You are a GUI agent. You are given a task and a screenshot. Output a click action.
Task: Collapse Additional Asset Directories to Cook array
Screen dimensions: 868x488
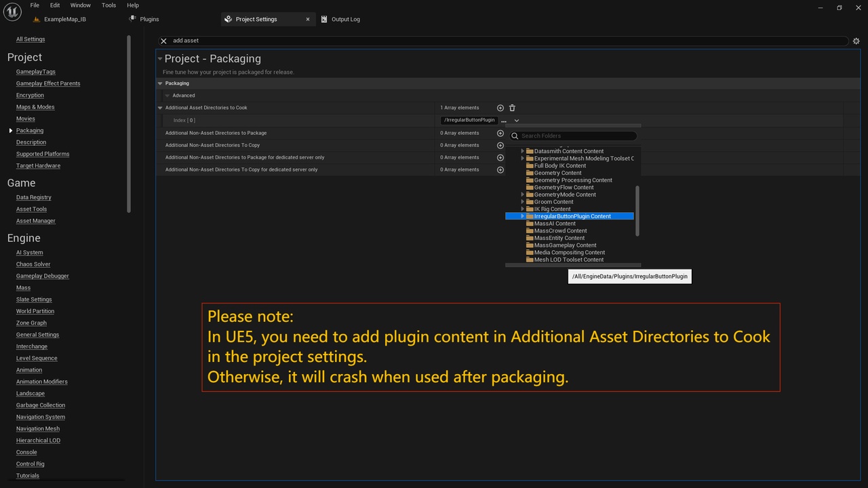[160, 108]
